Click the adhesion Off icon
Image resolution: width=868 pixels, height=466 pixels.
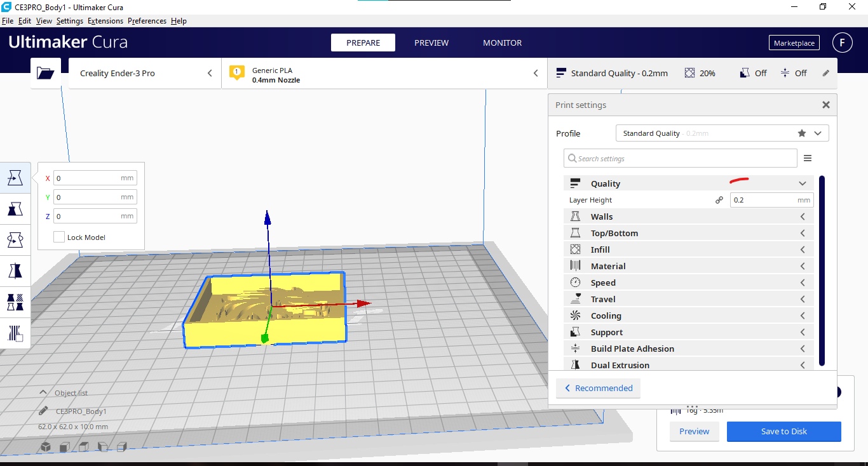785,73
